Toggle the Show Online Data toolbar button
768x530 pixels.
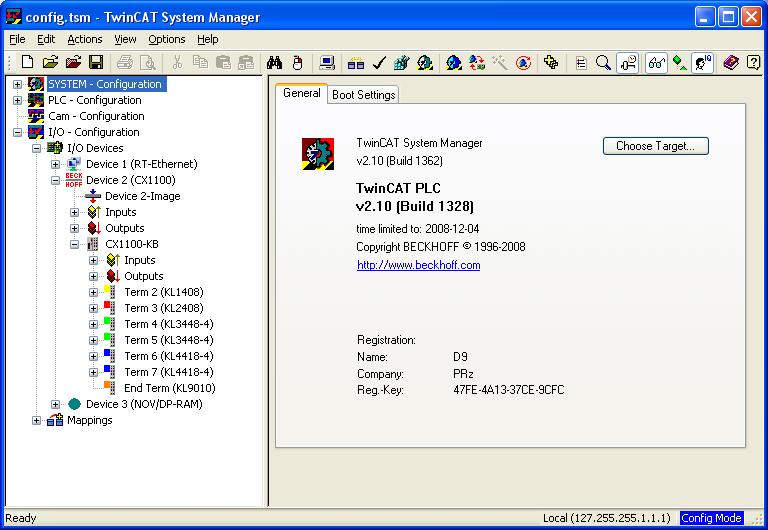click(627, 63)
